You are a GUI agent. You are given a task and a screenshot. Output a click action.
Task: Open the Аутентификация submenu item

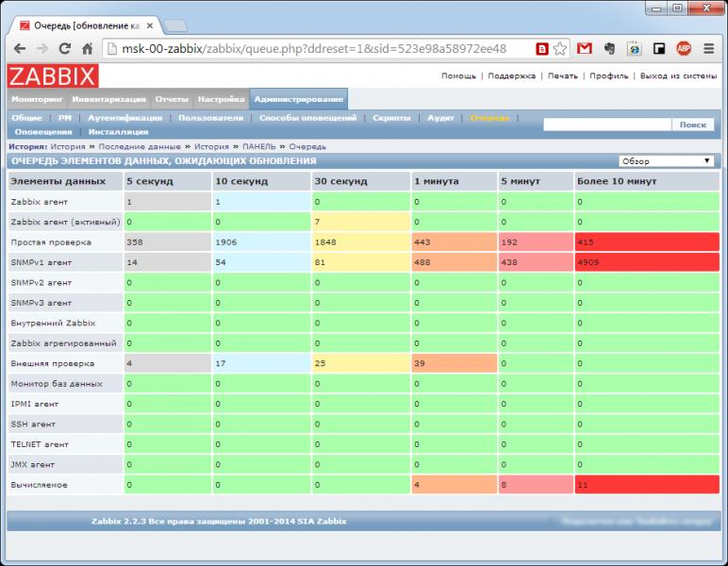[x=124, y=118]
